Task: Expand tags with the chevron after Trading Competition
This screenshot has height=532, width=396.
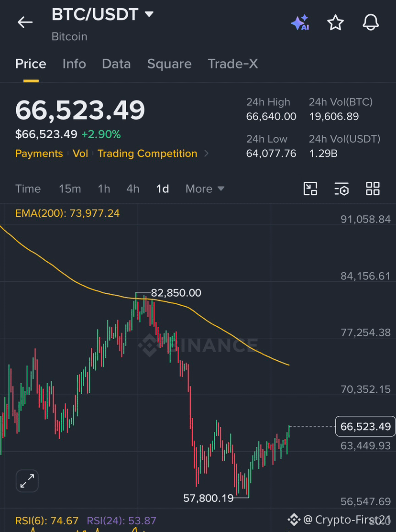Action: coord(206,154)
